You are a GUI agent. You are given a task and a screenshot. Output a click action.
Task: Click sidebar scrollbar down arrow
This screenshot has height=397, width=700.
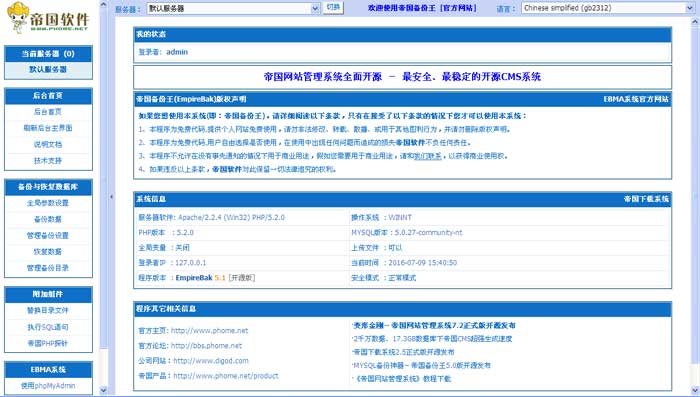pyautogui.click(x=104, y=390)
